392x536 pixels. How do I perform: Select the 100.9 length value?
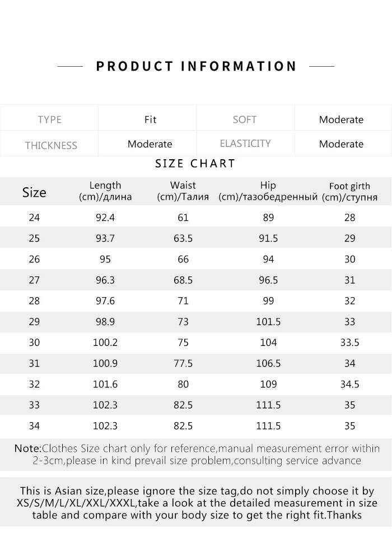coord(105,363)
